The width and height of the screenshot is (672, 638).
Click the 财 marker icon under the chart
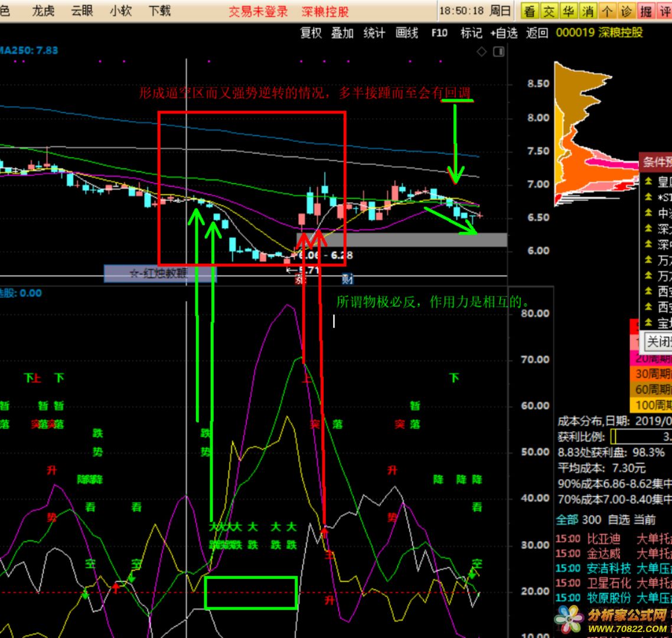(x=347, y=279)
